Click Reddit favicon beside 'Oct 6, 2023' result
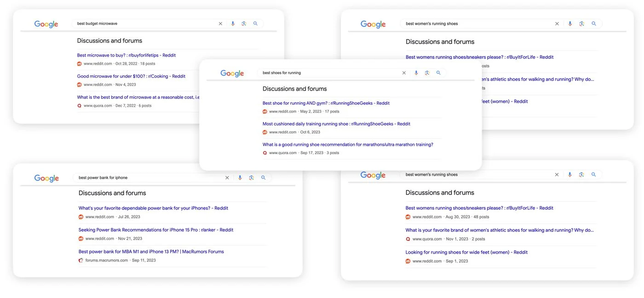 [265, 132]
